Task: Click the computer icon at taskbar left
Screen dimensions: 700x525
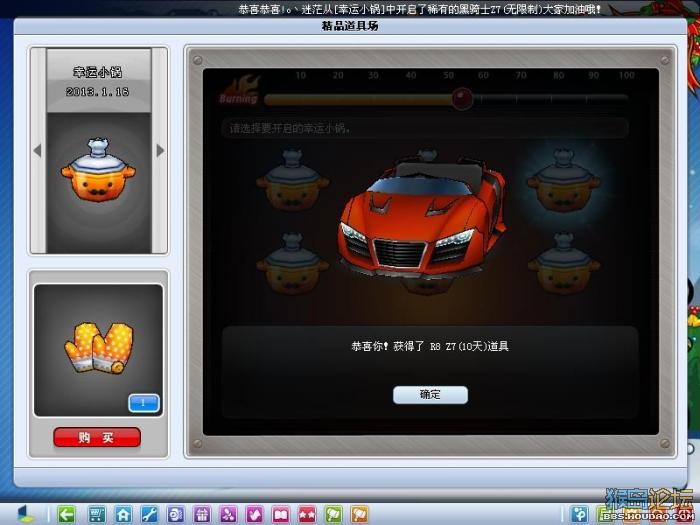Action: pos(25,514)
